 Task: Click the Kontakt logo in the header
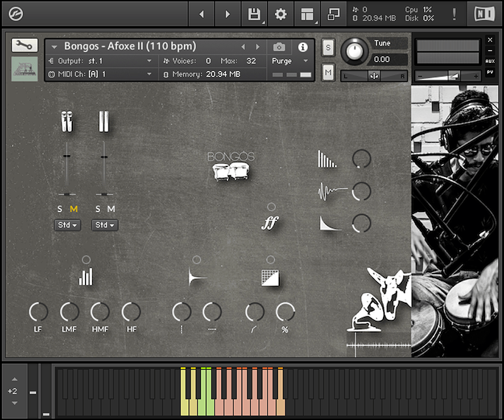pyautogui.click(x=16, y=14)
